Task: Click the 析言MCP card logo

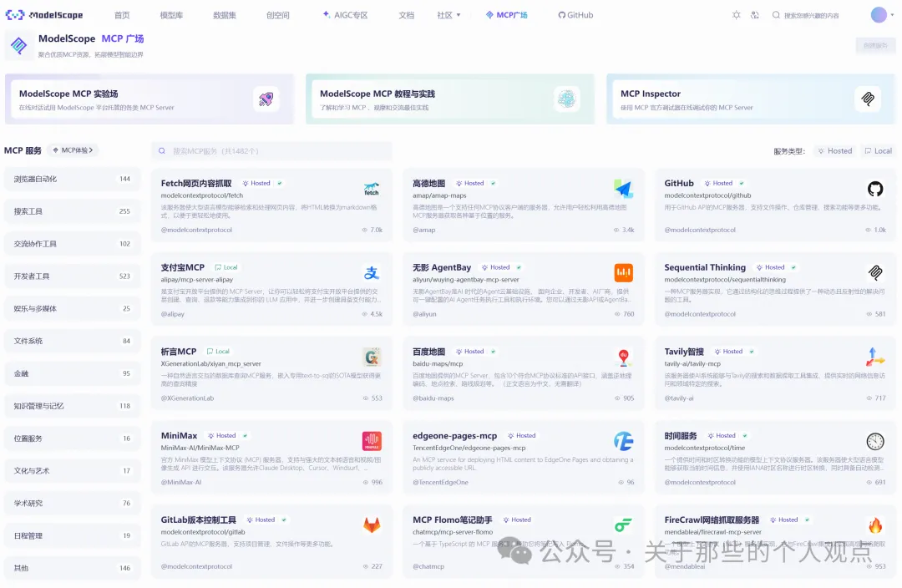Action: click(372, 357)
